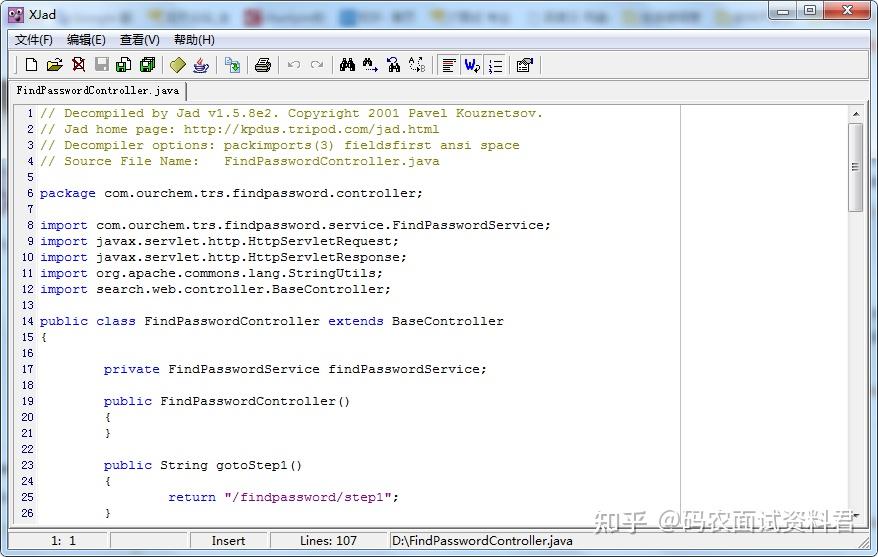Click the XJad application icon in the title bar
878x557 pixels.
click(16, 15)
